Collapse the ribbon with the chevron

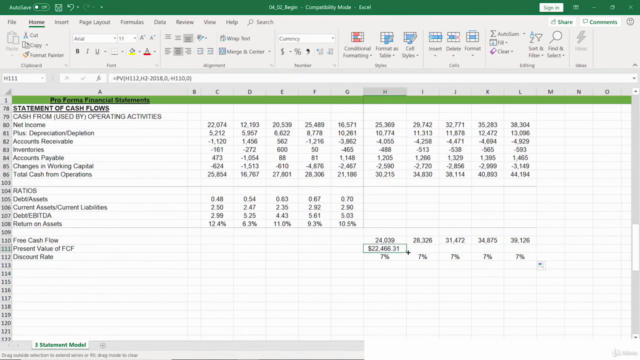pos(635,65)
